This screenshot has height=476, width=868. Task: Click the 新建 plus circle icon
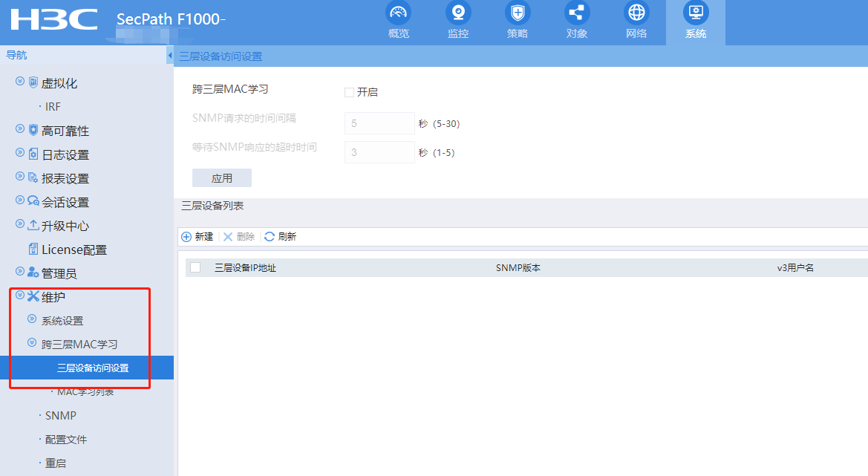(x=186, y=237)
